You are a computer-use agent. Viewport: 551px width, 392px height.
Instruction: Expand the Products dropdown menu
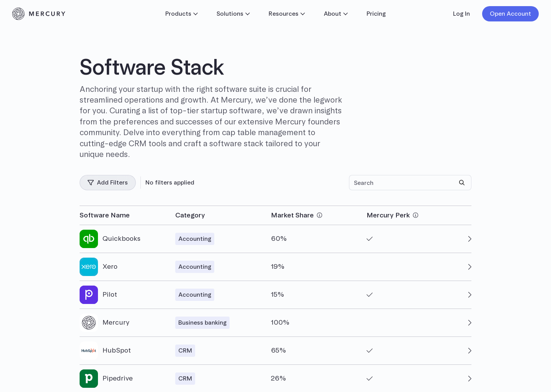pos(181,14)
